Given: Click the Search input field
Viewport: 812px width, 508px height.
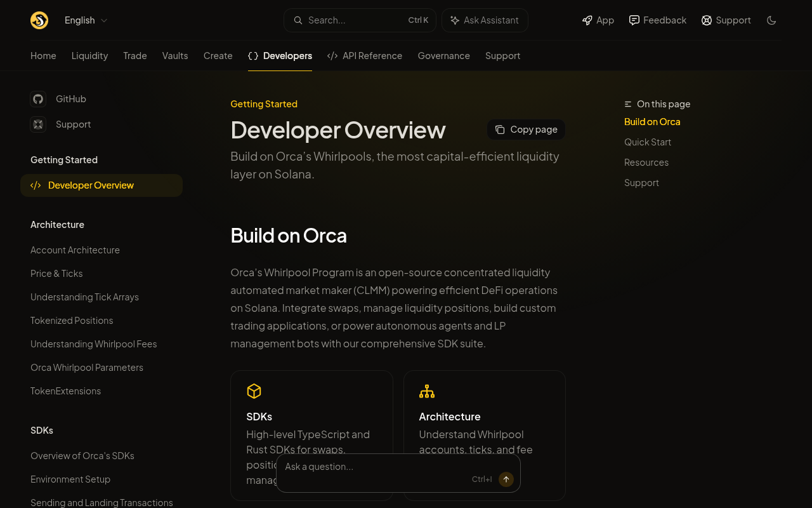Looking at the screenshot, I should point(360,20).
